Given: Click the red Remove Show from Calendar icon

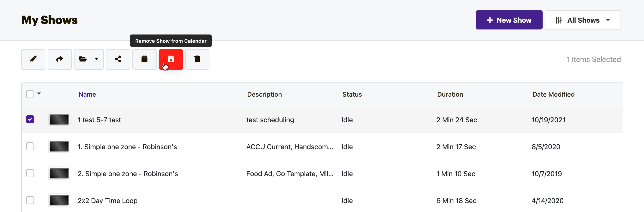Looking at the screenshot, I should (x=171, y=59).
